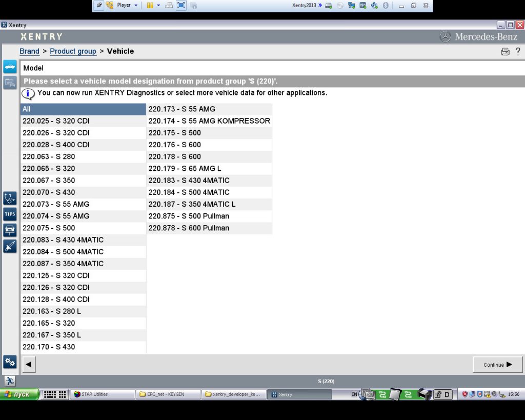Screen dimensions: 525x420
Task: Switch to Xentry taskbar window
Action: [300, 394]
